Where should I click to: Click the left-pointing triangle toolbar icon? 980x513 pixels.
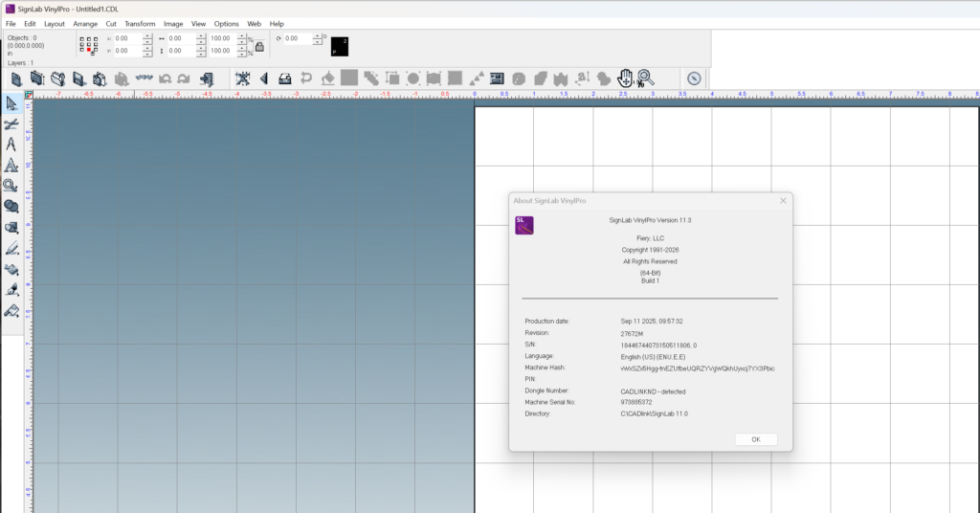click(x=264, y=78)
